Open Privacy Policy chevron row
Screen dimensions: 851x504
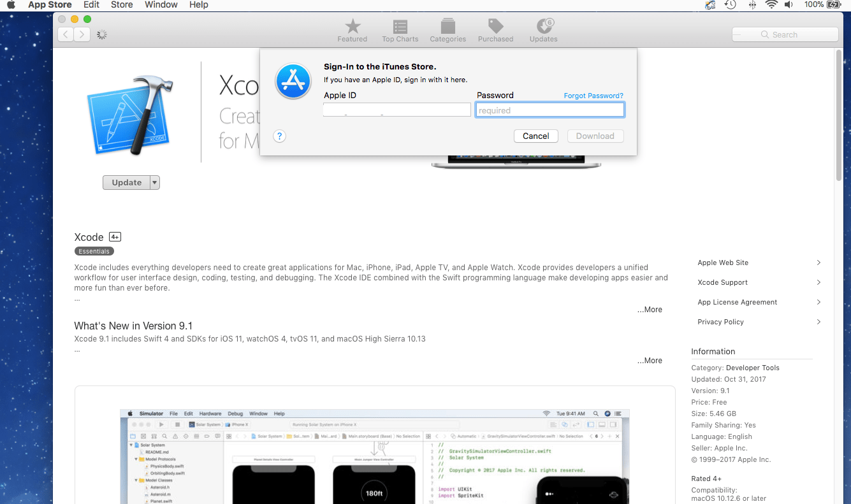point(759,322)
